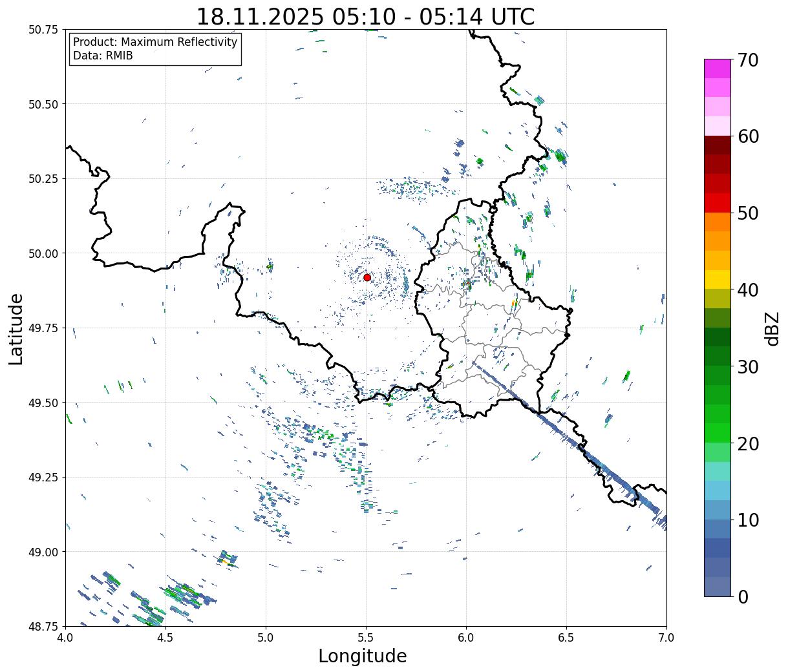Viewport: 788px width, 672px height.
Task: Click the latitude tick label 50.50
Action: pos(43,104)
